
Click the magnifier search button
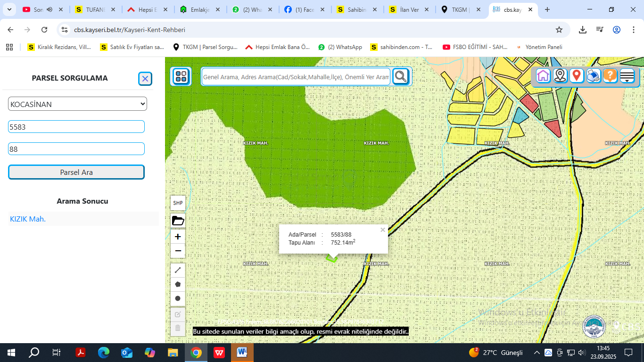point(401,76)
